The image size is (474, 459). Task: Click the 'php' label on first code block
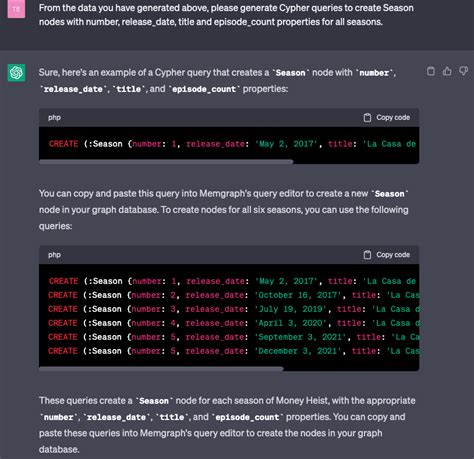(x=54, y=118)
